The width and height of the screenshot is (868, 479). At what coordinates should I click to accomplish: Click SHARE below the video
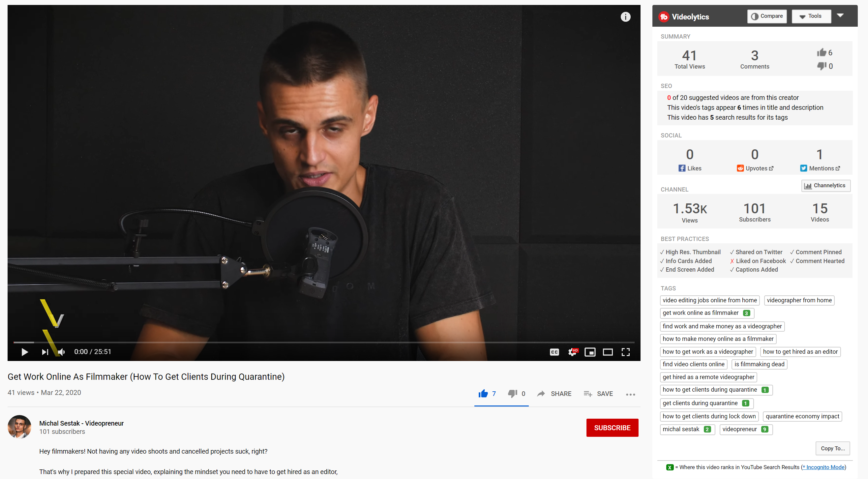pos(554,393)
